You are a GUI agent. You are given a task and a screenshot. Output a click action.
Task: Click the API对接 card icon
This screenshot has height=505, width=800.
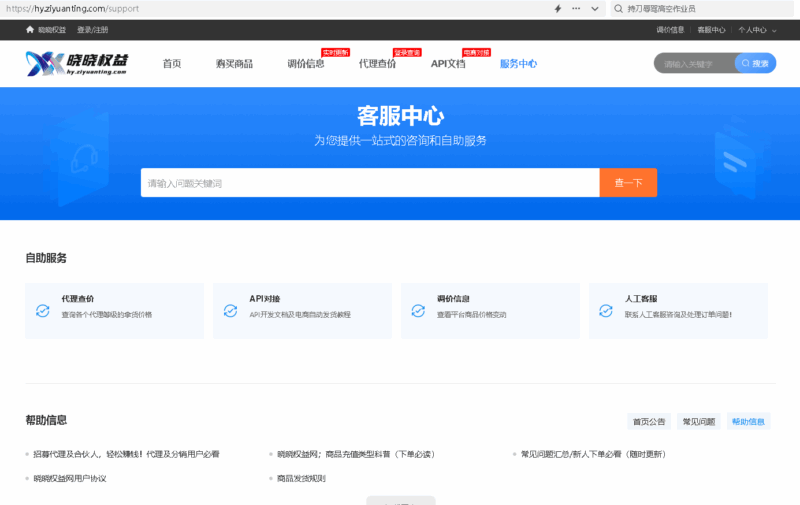point(230,311)
